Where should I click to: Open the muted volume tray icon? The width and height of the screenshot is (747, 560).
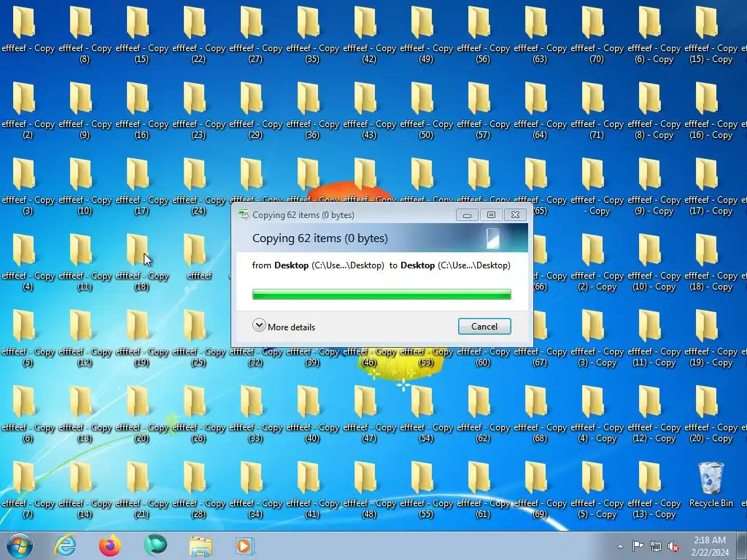(673, 546)
